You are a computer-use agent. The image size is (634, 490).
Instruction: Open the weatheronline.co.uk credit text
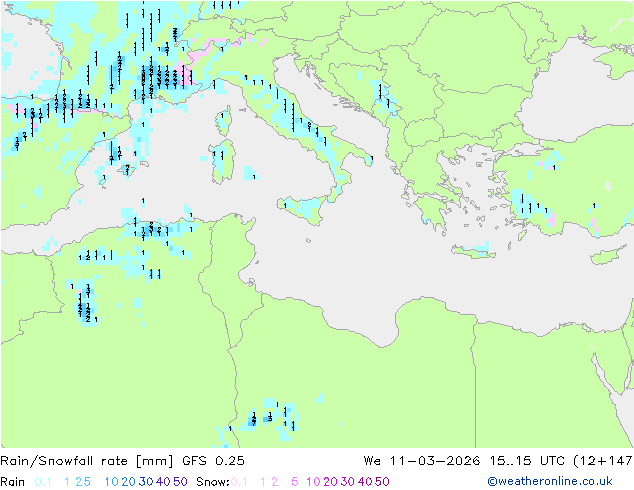tap(550, 482)
